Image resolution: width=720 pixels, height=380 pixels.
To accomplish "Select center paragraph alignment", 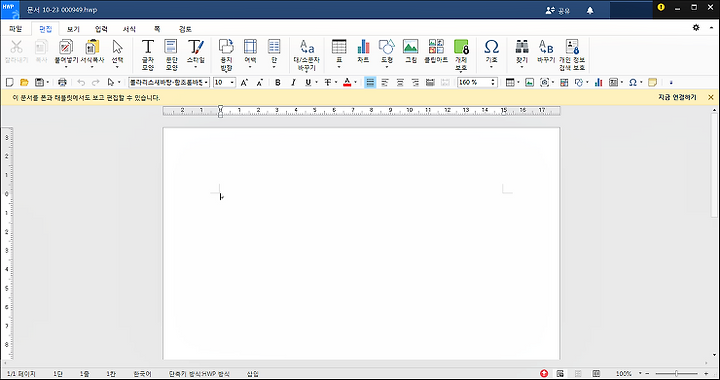I will click(x=400, y=83).
